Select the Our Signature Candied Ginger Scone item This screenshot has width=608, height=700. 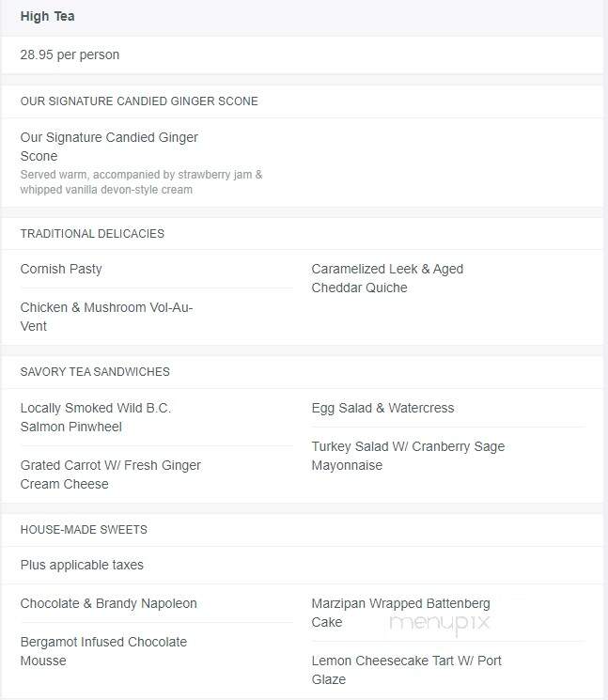coord(109,147)
